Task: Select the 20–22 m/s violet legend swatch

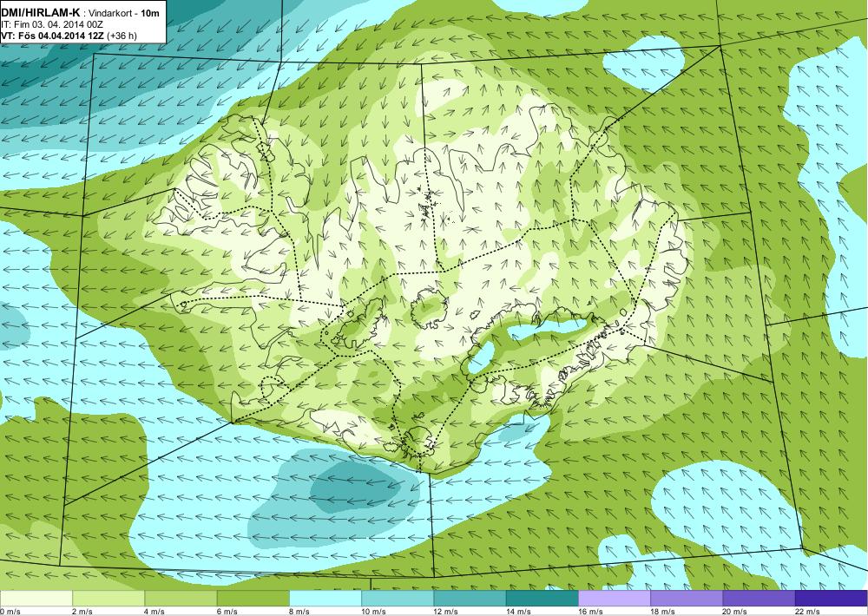Action: 759,599
